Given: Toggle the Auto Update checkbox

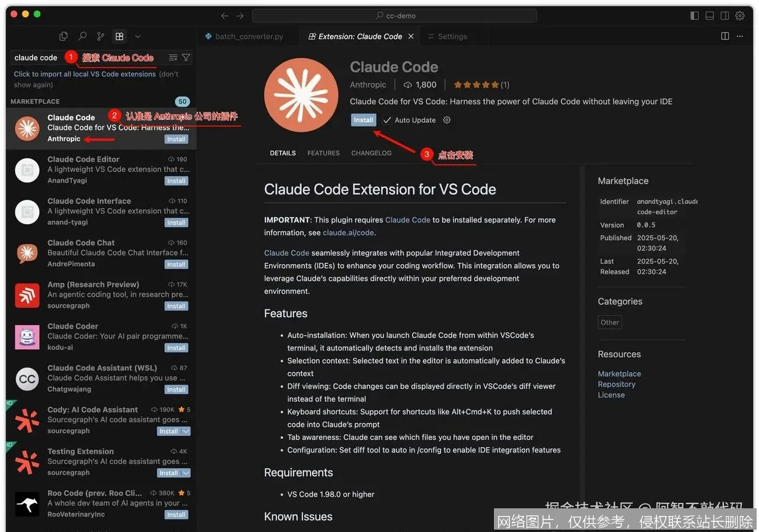Looking at the screenshot, I should [x=387, y=120].
